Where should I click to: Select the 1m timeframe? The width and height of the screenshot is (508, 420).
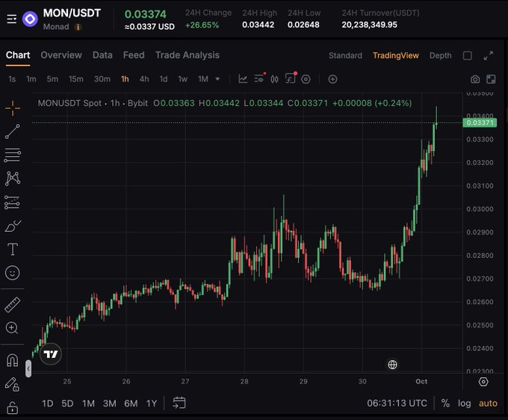click(x=31, y=79)
